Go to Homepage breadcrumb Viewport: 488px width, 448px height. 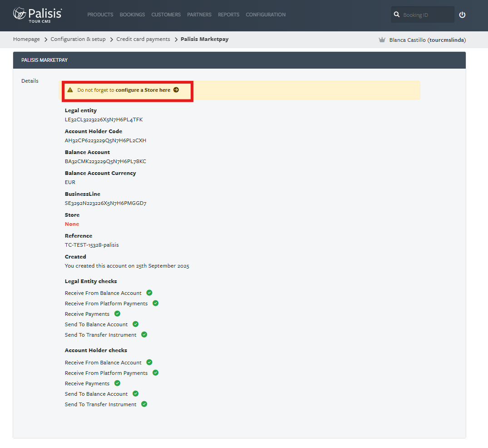[x=26, y=39]
